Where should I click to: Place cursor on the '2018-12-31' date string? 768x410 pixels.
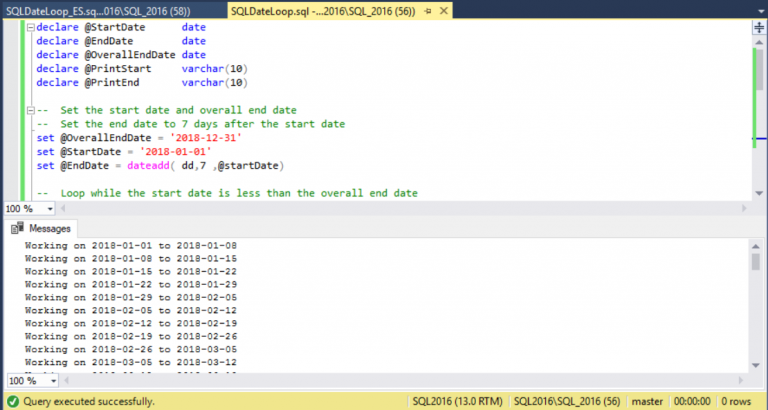point(209,137)
